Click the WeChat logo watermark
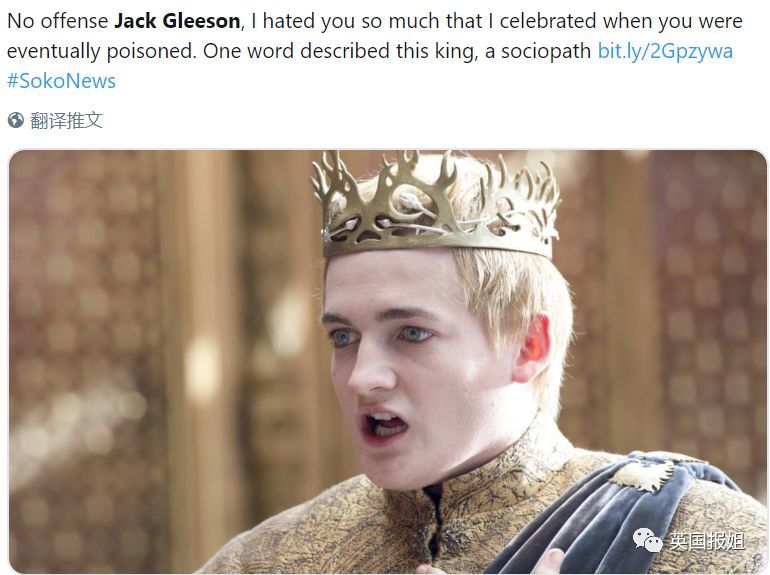Image resolution: width=770 pixels, height=575 pixels. pyautogui.click(x=647, y=540)
